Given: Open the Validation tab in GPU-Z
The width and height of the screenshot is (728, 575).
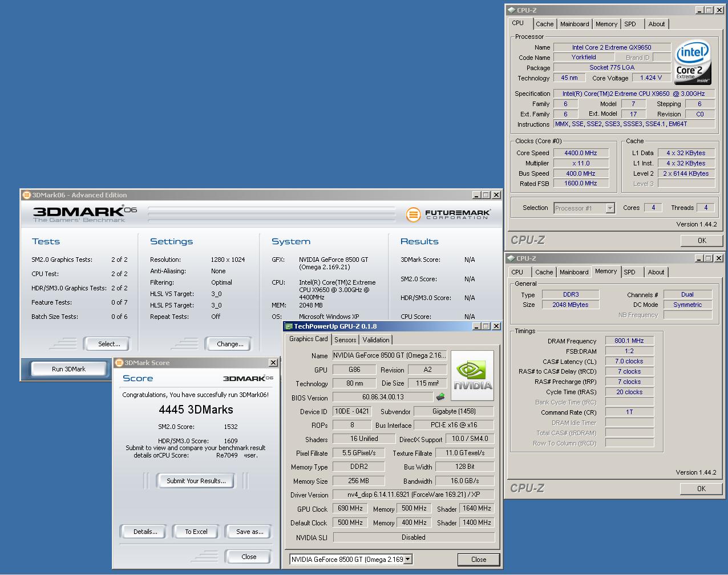Looking at the screenshot, I should point(376,340).
